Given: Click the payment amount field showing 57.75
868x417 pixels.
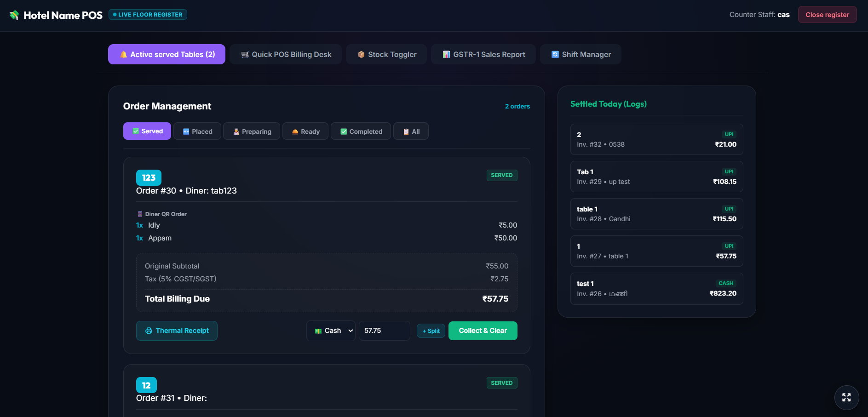Looking at the screenshot, I should tap(384, 331).
